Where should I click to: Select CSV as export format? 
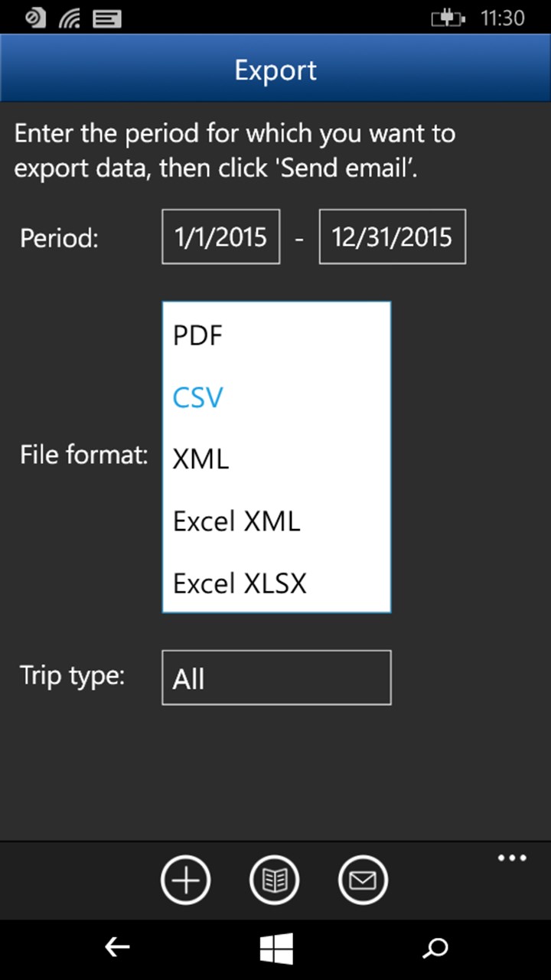pyautogui.click(x=197, y=397)
